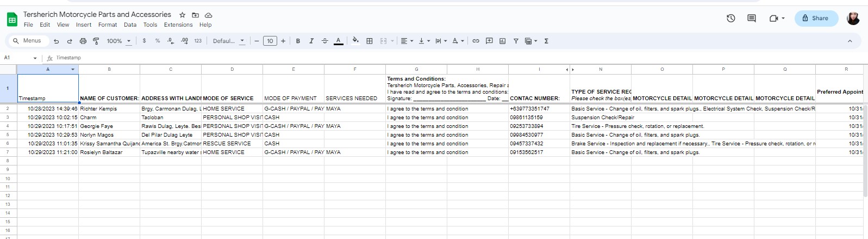Toggle italic formatting
This screenshot has height=239, width=868.
pyautogui.click(x=311, y=41)
